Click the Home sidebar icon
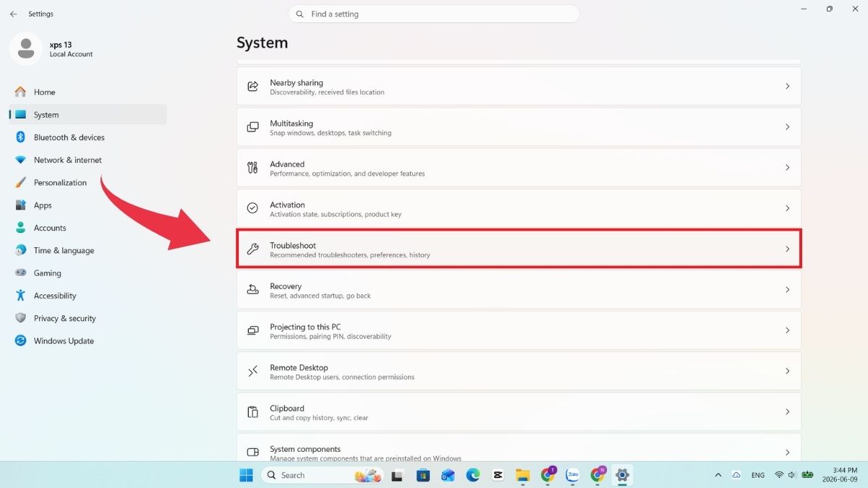 coord(20,92)
